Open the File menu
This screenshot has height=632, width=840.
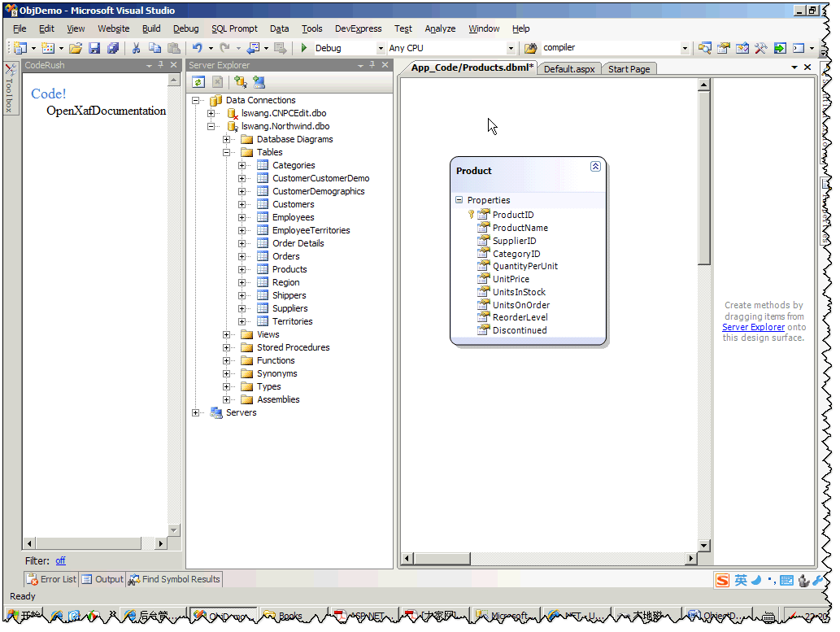click(x=20, y=29)
